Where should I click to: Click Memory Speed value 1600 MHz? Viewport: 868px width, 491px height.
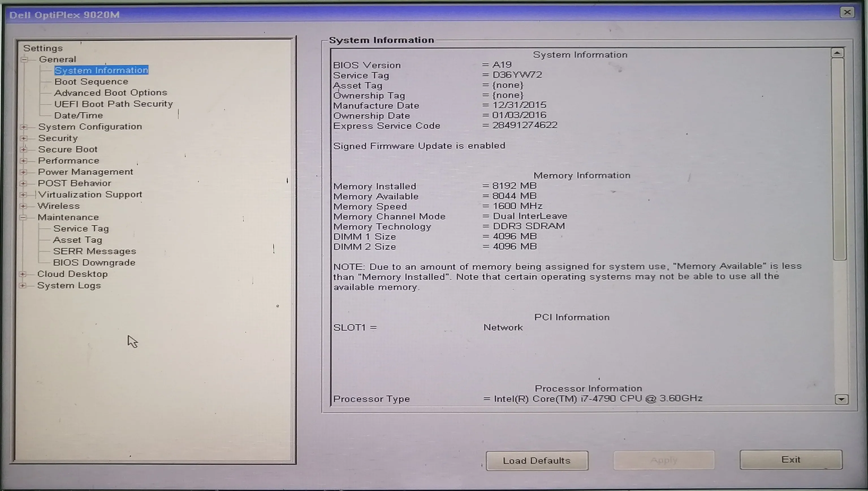click(x=517, y=206)
